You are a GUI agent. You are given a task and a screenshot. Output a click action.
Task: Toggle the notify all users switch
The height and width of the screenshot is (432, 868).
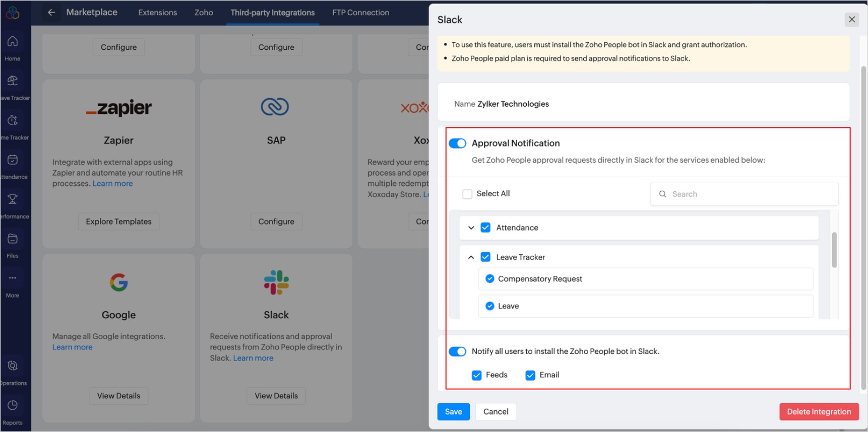457,351
